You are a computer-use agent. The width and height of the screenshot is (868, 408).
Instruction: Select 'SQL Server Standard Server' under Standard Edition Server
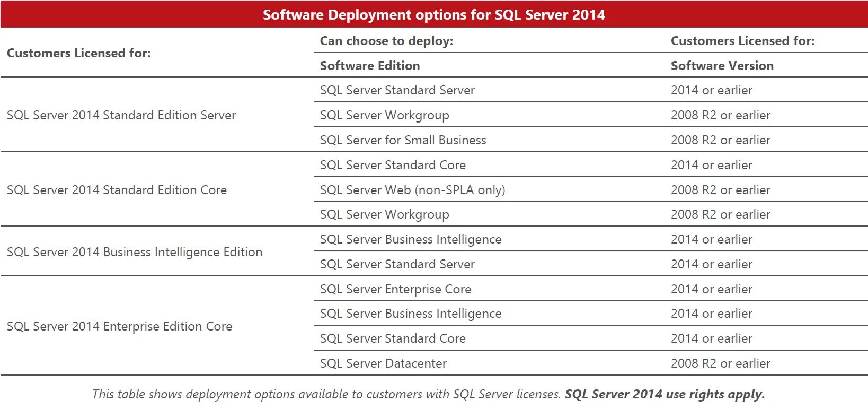pyautogui.click(x=397, y=90)
